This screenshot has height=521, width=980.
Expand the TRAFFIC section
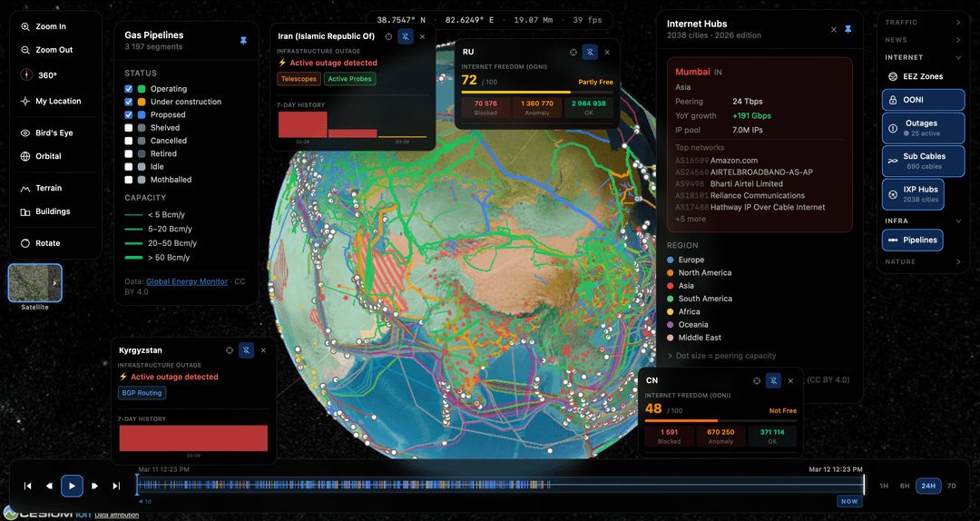coord(924,22)
